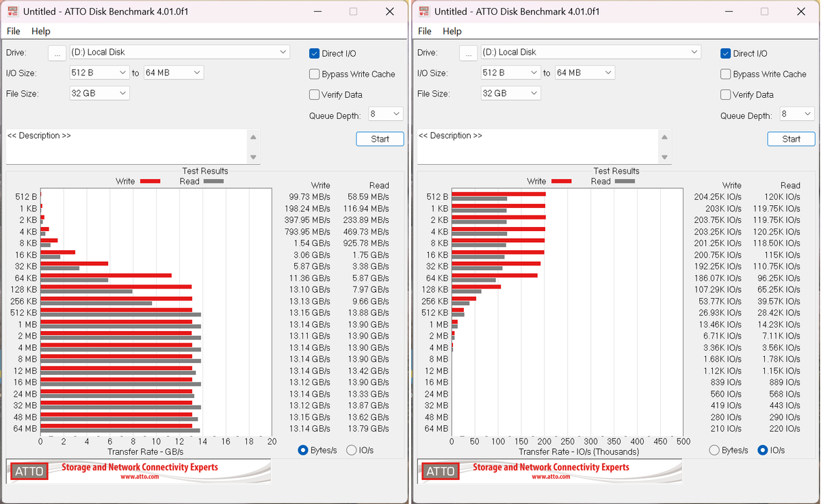Screen dimensions: 821x504
Task: Click the "58.59 MB/s" read result
Action: pos(368,197)
